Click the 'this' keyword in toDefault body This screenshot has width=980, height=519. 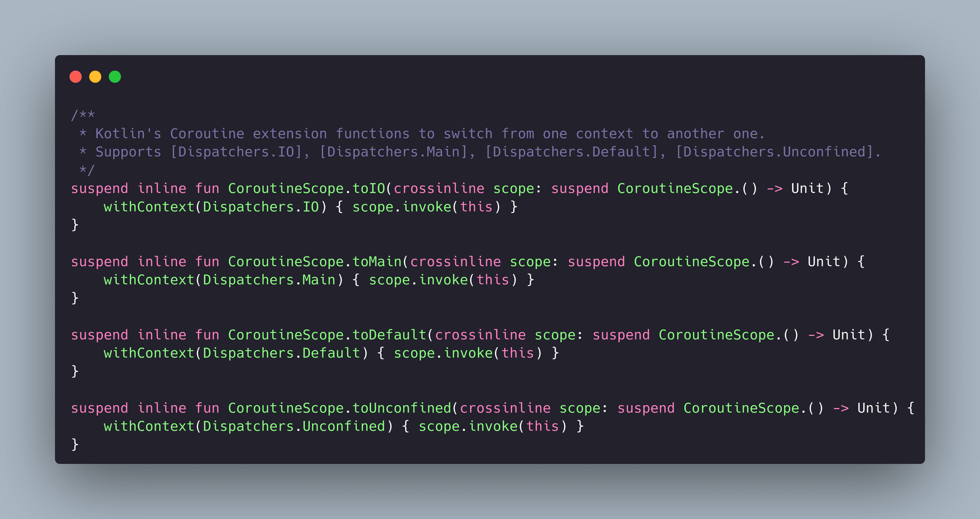click(518, 353)
